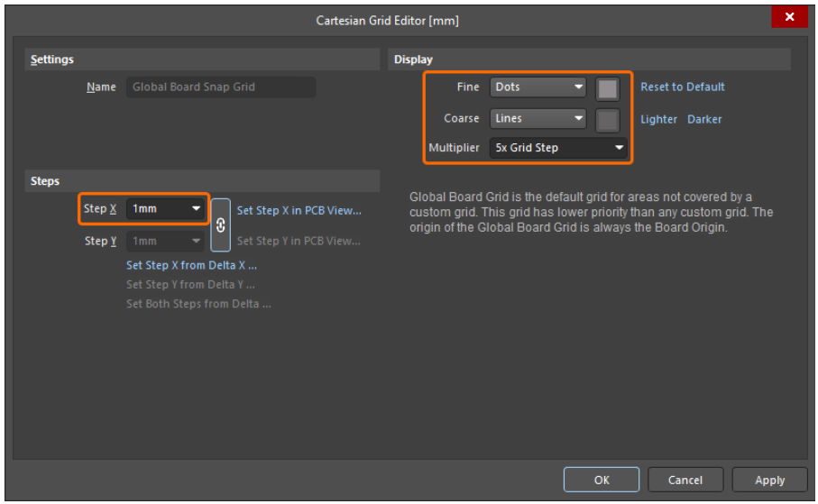The width and height of the screenshot is (818, 504).
Task: Open the disabled Step Y dropdown
Action: [x=166, y=242]
